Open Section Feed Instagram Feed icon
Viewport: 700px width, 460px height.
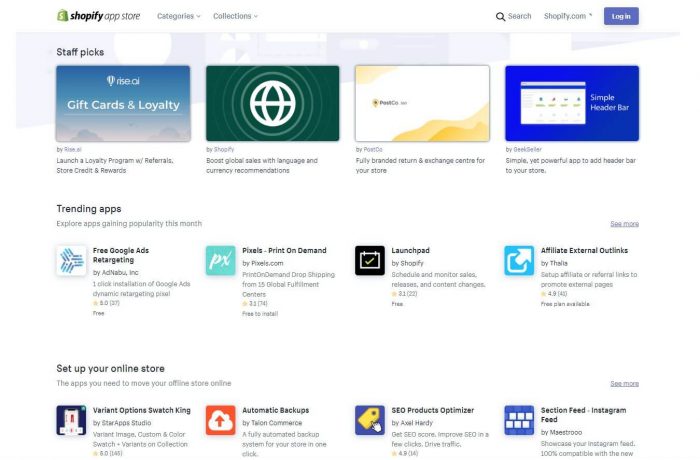pos(519,420)
